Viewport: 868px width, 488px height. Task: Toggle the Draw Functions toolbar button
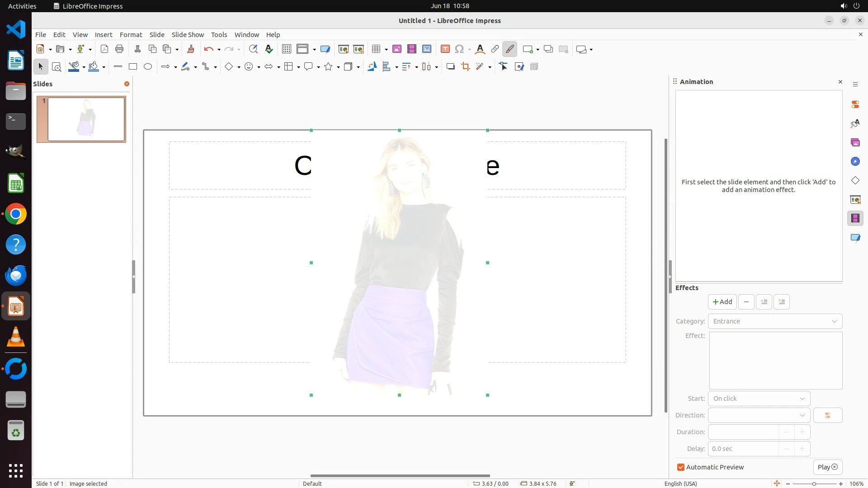pyautogui.click(x=509, y=49)
